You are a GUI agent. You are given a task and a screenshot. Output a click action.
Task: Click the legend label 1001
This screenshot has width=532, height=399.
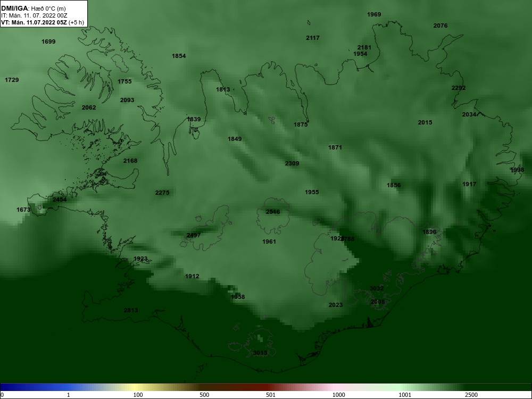405,395
